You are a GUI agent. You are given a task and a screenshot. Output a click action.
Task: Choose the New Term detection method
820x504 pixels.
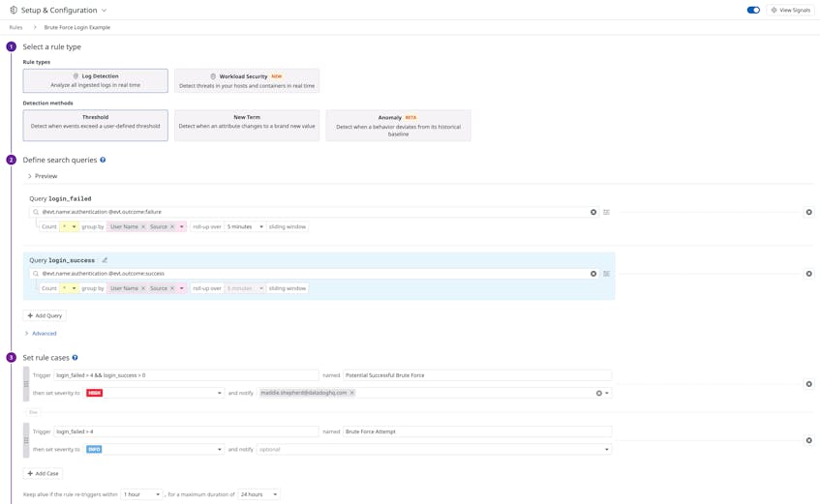[x=247, y=125]
